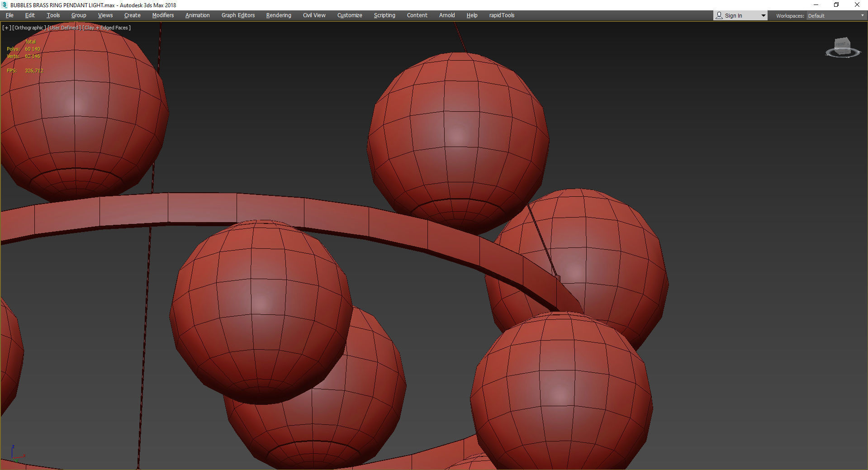Open the Views menu
This screenshot has height=470, width=868.
tap(105, 15)
